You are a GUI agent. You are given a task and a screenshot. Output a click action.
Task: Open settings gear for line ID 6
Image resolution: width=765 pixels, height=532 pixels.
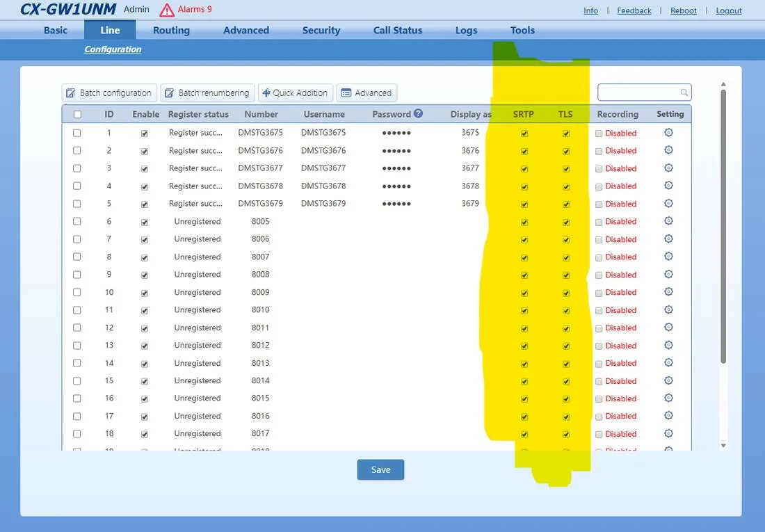coord(668,221)
